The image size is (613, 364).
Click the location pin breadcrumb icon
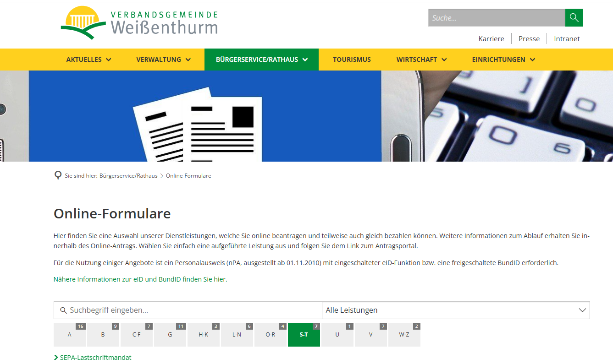coord(58,175)
